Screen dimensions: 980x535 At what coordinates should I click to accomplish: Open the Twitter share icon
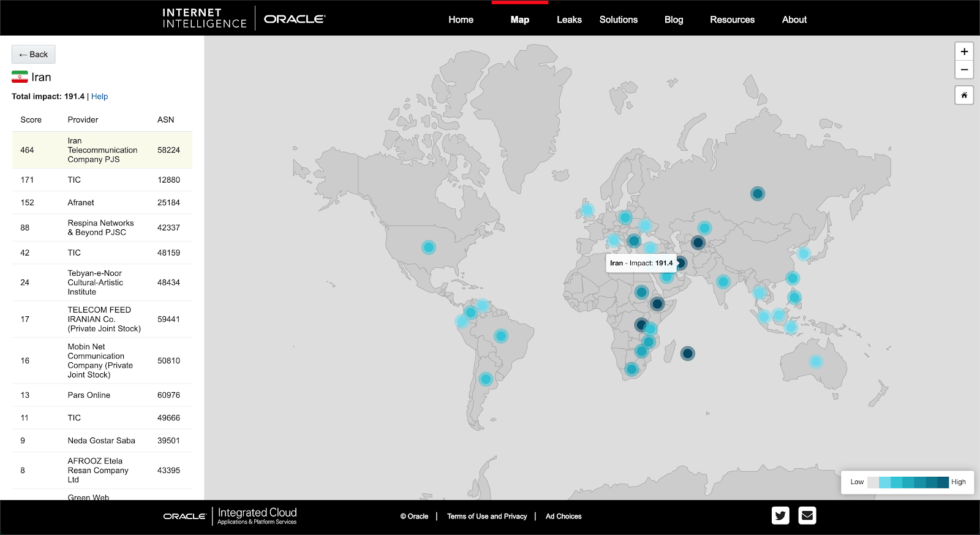[780, 515]
